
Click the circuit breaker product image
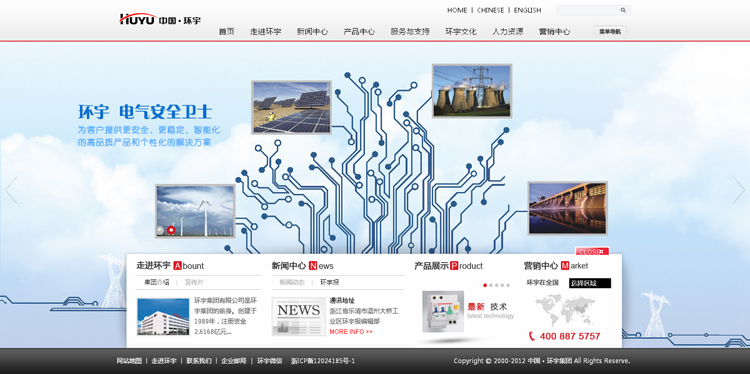click(x=443, y=311)
